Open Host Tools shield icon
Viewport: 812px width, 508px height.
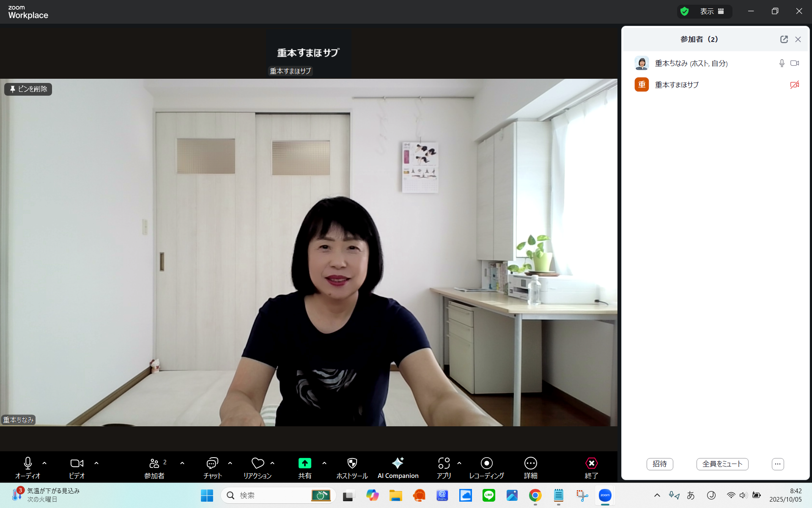(352, 463)
